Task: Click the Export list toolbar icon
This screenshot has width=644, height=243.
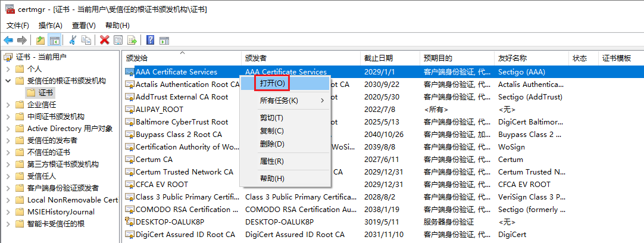Action: coord(132,40)
